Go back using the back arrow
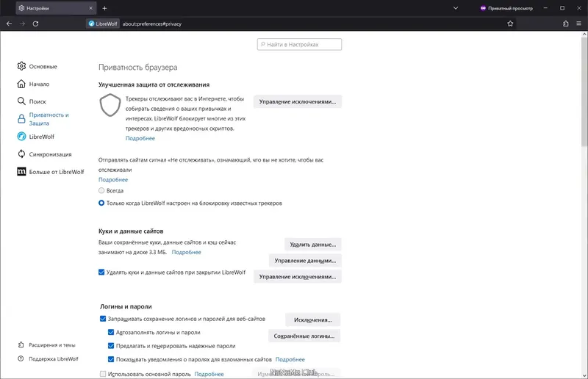Image resolution: width=588 pixels, height=379 pixels. (9, 24)
